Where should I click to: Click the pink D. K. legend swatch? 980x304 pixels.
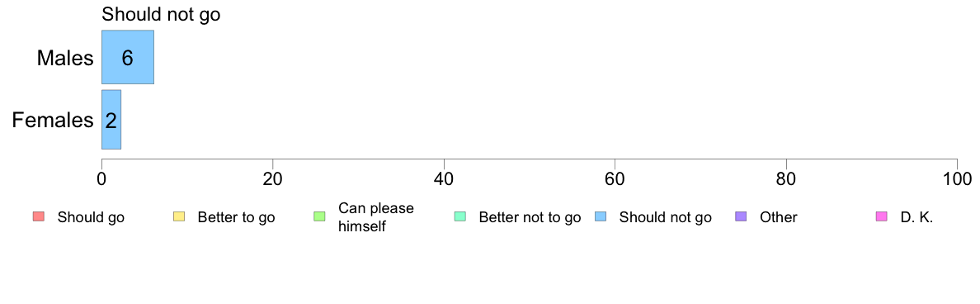pos(882,217)
